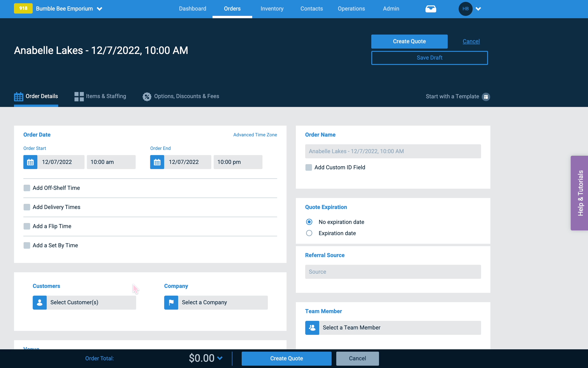Click the template icon beside Start with a Template
The height and width of the screenshot is (368, 588).
point(486,97)
